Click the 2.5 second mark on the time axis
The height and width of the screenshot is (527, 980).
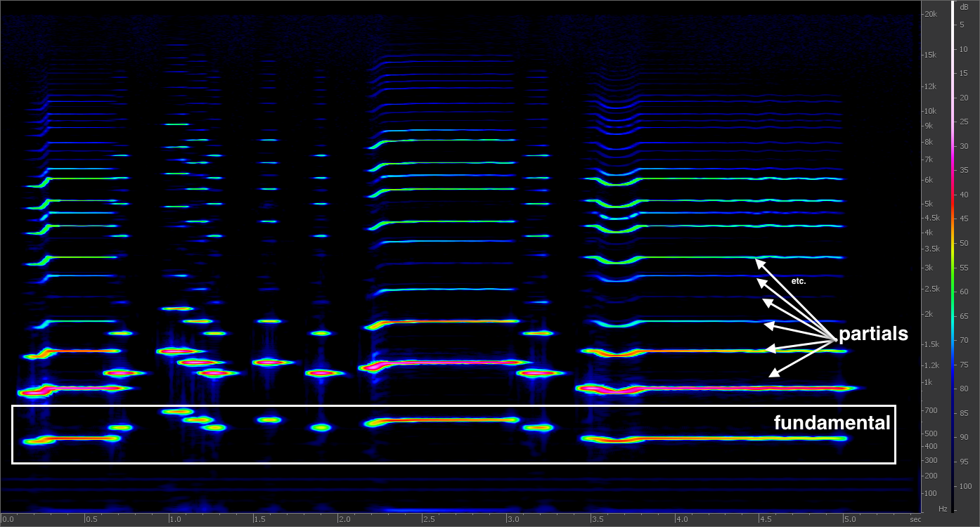point(428,518)
